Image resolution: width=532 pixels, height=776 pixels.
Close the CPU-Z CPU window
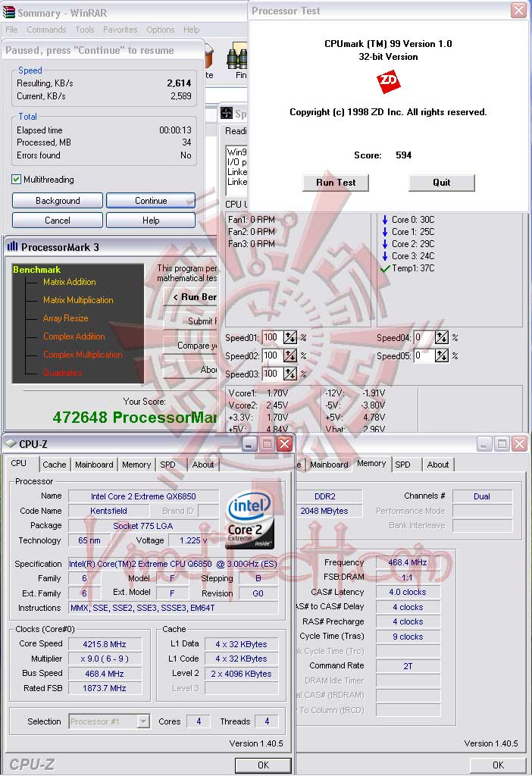click(284, 444)
